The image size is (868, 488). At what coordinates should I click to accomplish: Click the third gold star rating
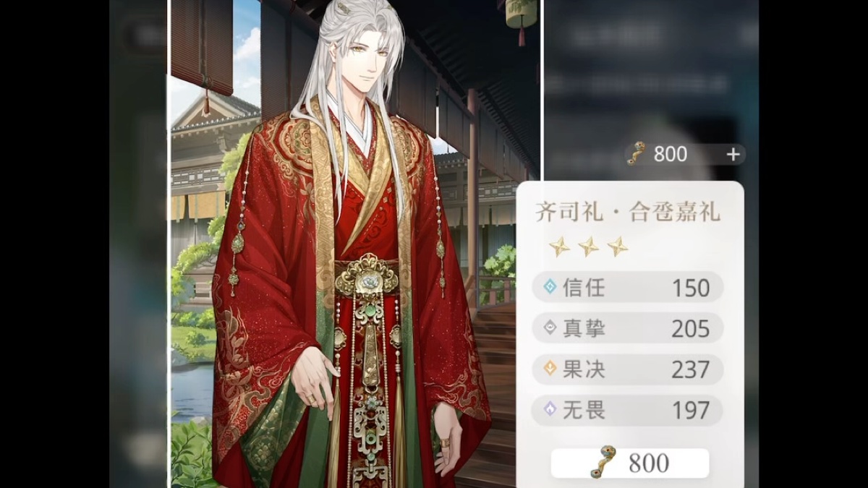[617, 247]
